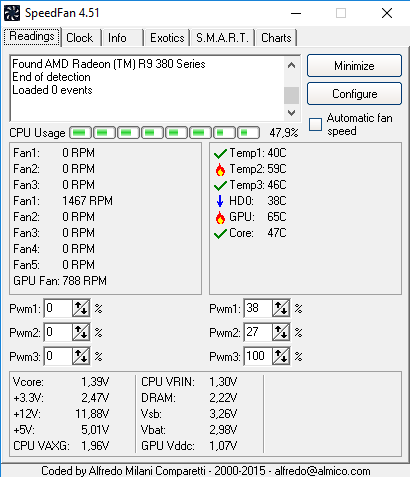The image size is (410, 477).
Task: Click the CPU VAXG 1,96V reading
Action: pos(61,446)
